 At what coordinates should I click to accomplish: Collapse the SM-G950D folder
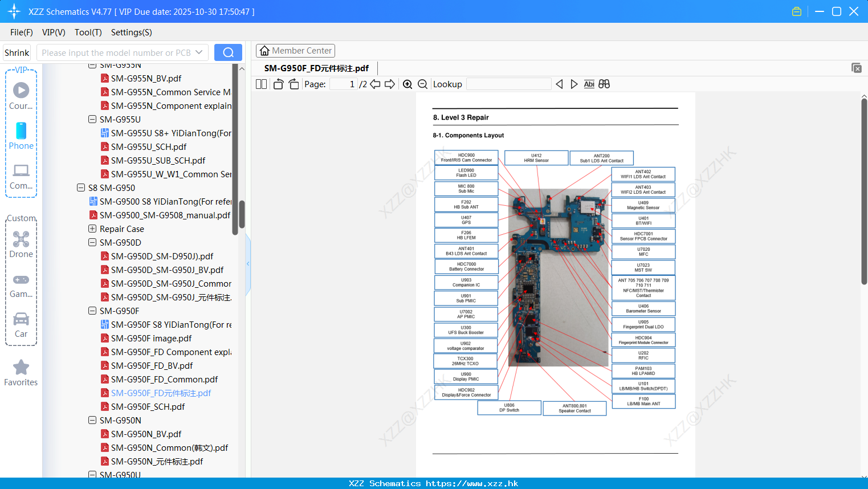pos(92,242)
